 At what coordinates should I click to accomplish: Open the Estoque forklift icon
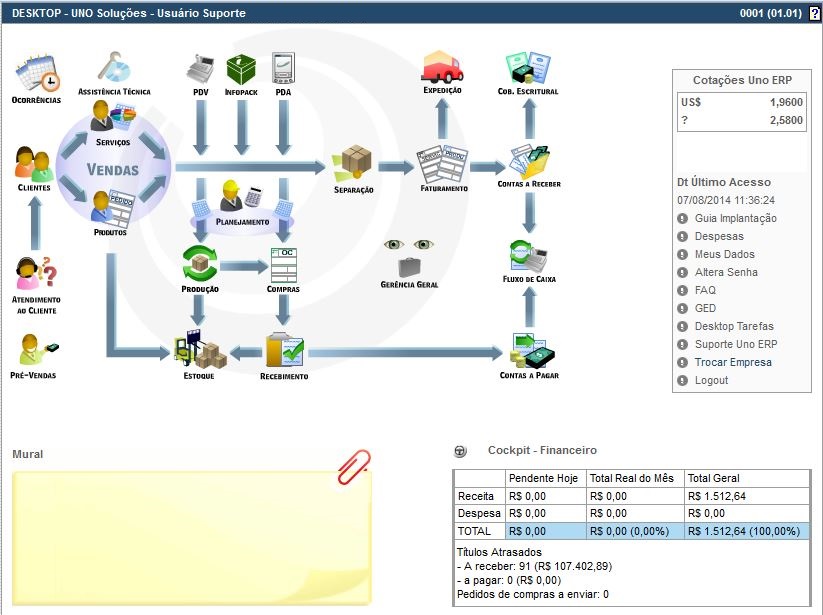(196, 349)
